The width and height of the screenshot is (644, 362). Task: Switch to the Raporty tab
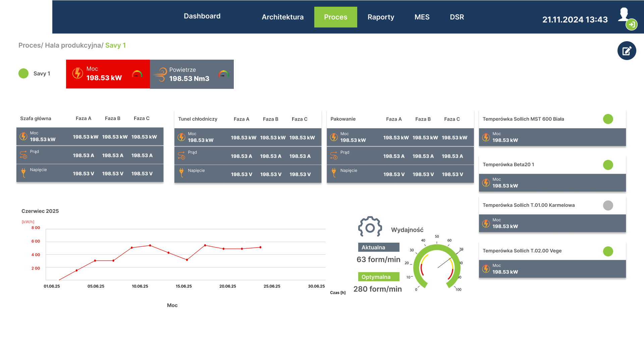click(x=381, y=17)
